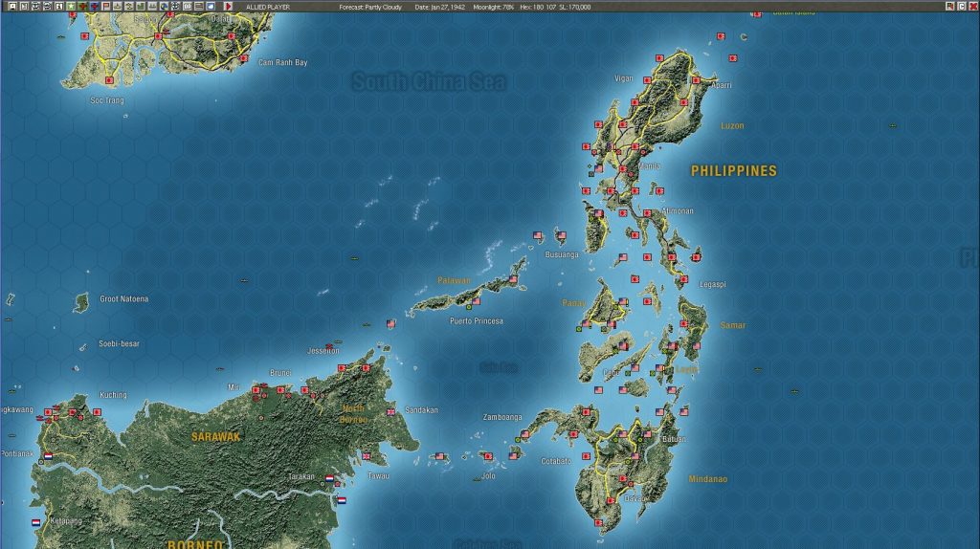Click the ALLIED PLAYER label
The height and width of the screenshot is (549, 980).
click(268, 7)
